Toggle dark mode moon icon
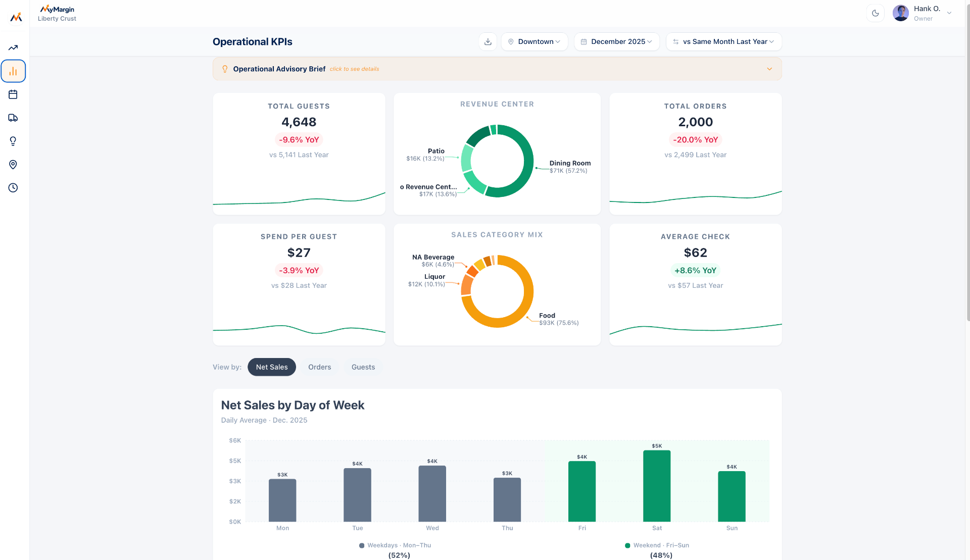 (x=876, y=13)
